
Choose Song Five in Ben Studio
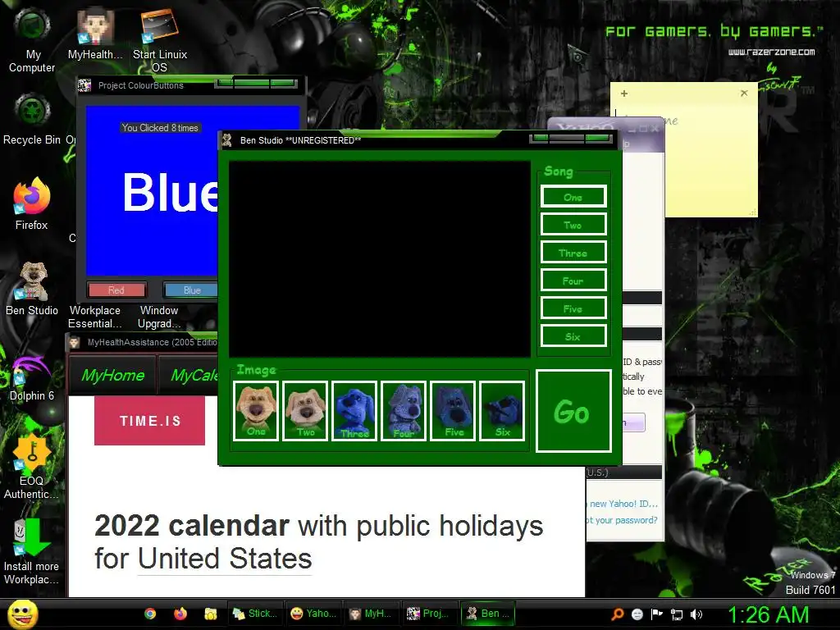pos(573,308)
